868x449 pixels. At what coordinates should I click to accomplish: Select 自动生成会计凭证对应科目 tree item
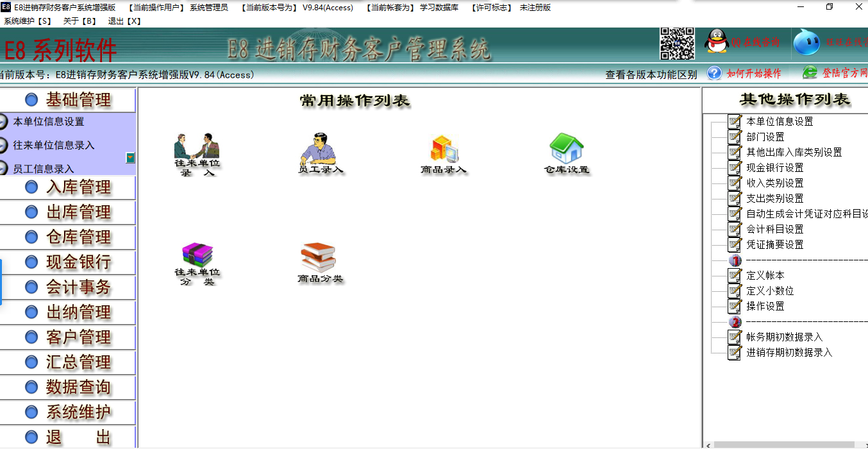click(806, 214)
